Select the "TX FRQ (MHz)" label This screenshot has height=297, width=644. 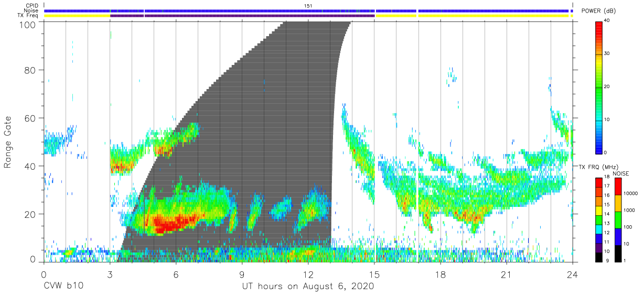tap(598, 167)
